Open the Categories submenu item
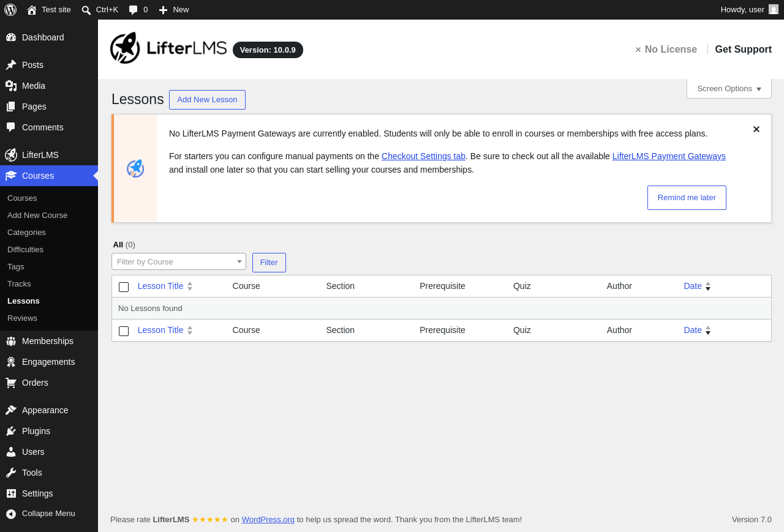 tap(26, 233)
